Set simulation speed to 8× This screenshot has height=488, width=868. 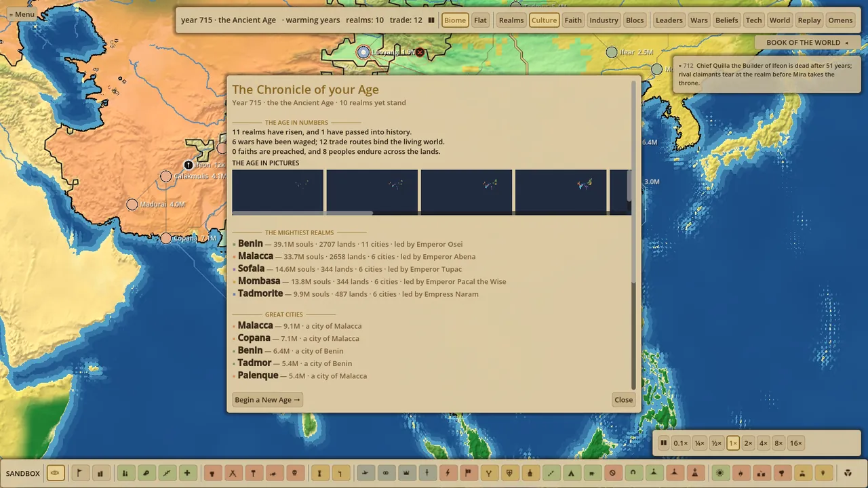(778, 443)
